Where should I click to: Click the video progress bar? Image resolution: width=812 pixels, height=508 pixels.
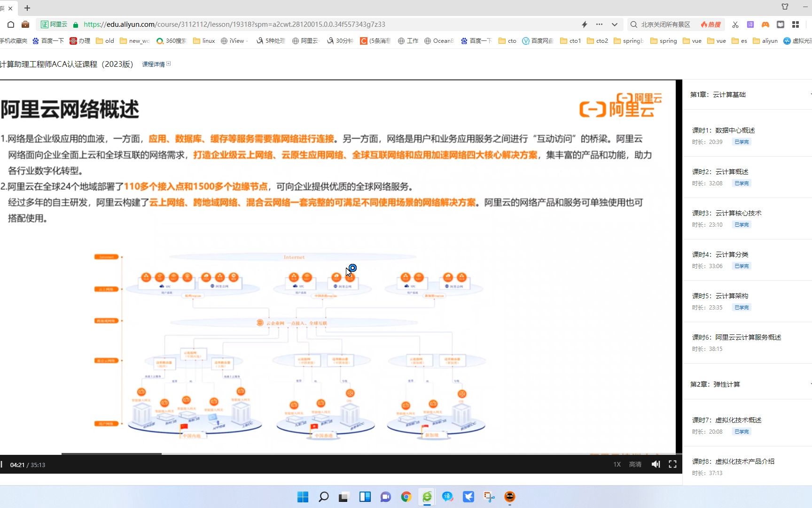[341, 454]
